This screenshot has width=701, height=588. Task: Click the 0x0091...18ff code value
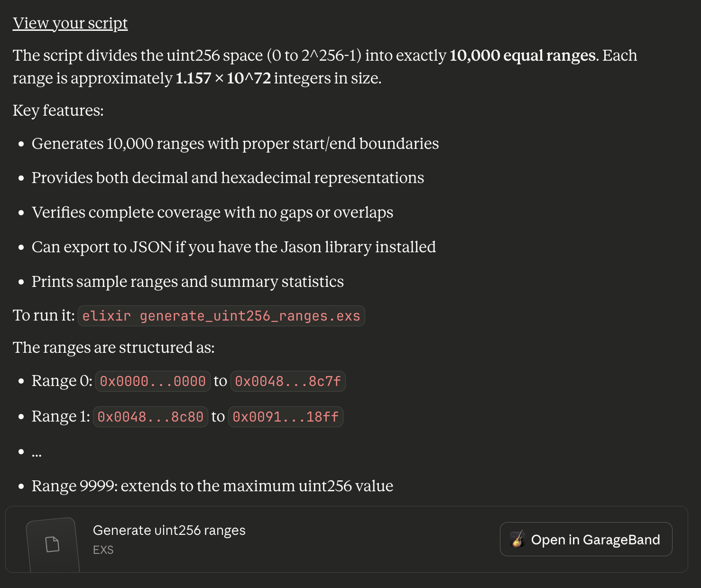pyautogui.click(x=286, y=417)
